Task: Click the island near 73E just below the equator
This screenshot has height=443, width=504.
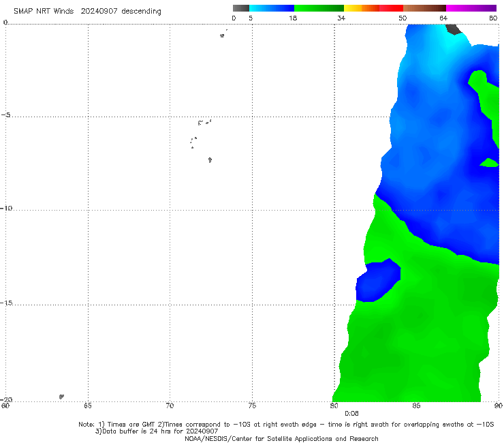Action: pos(222,35)
